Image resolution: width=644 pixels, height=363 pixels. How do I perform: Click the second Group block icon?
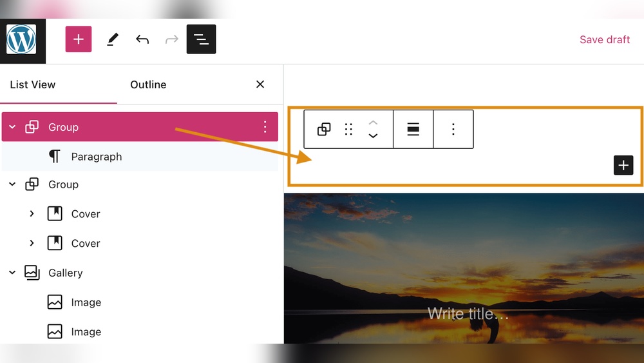click(x=32, y=184)
